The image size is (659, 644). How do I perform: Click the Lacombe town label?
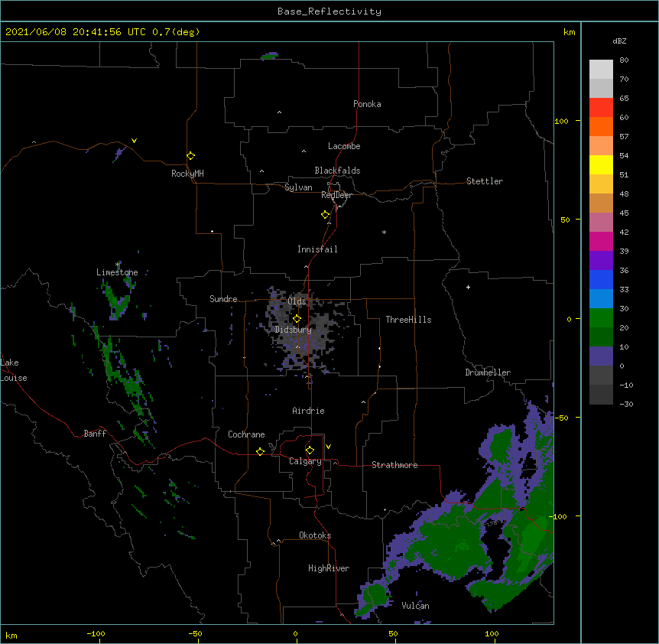coord(344,146)
